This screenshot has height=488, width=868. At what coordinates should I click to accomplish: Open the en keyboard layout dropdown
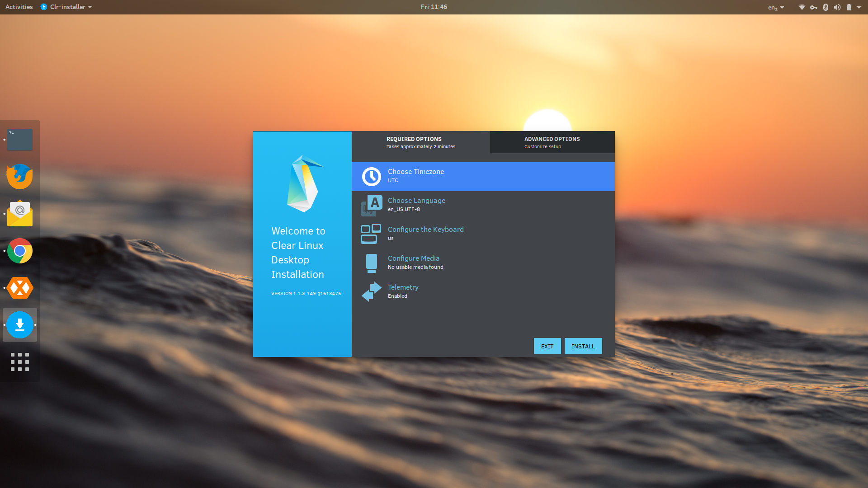776,7
